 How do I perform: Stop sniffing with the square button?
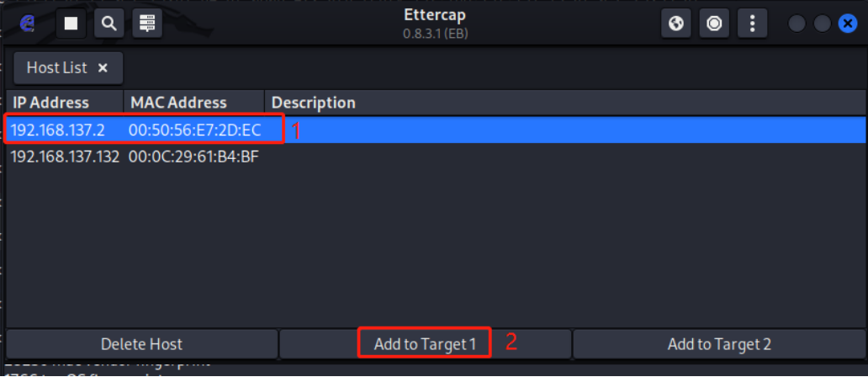point(71,24)
